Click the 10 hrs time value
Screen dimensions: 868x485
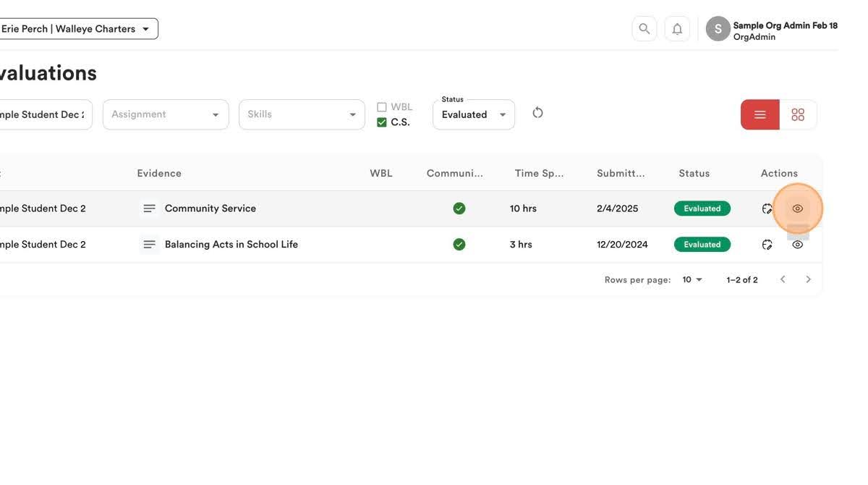click(524, 208)
